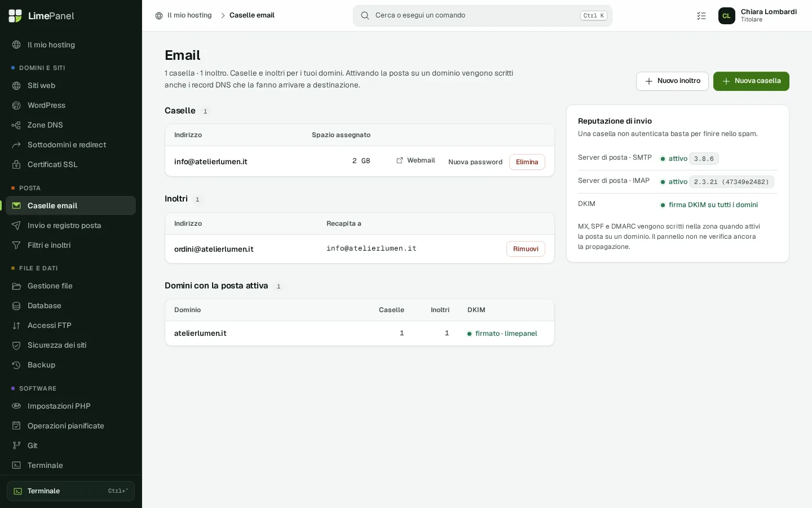812x508 pixels.
Task: Click Elimina for info@atelierlumen.it mailbox
Action: pos(527,162)
